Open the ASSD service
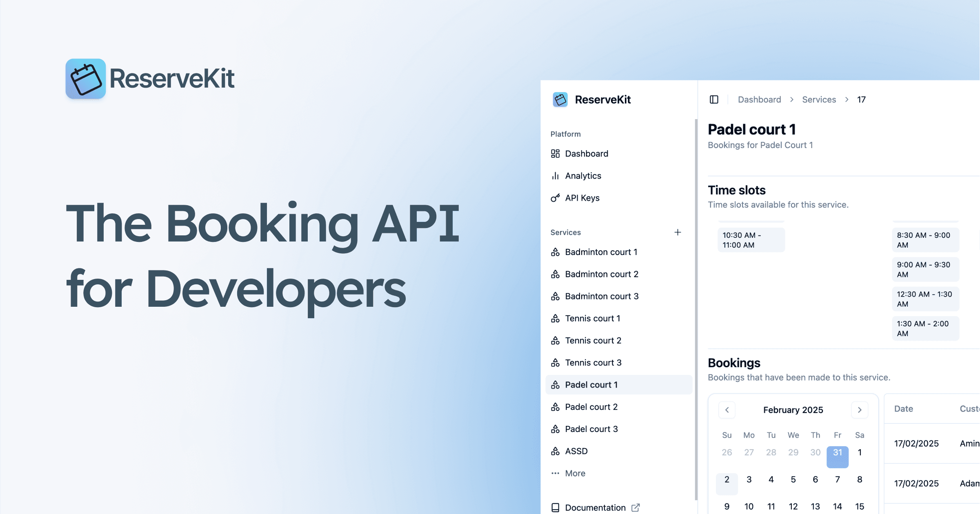Viewport: 980px width, 514px height. [619, 451]
